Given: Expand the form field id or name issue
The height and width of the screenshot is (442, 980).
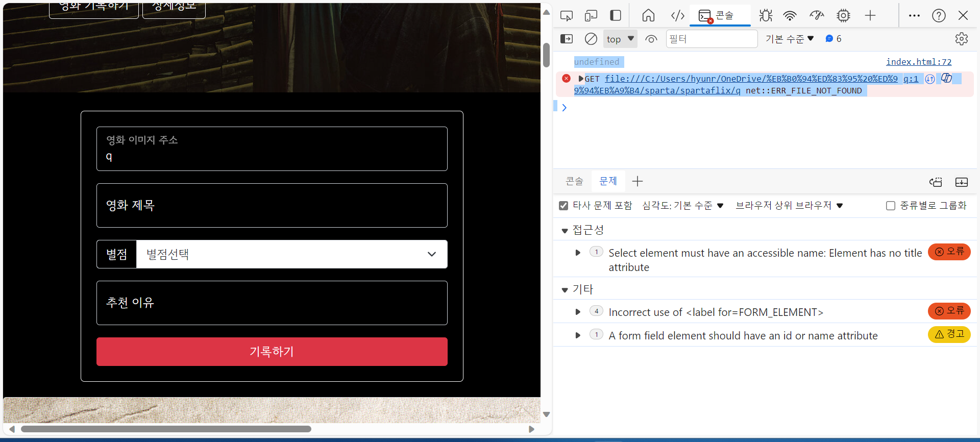Looking at the screenshot, I should tap(578, 335).
